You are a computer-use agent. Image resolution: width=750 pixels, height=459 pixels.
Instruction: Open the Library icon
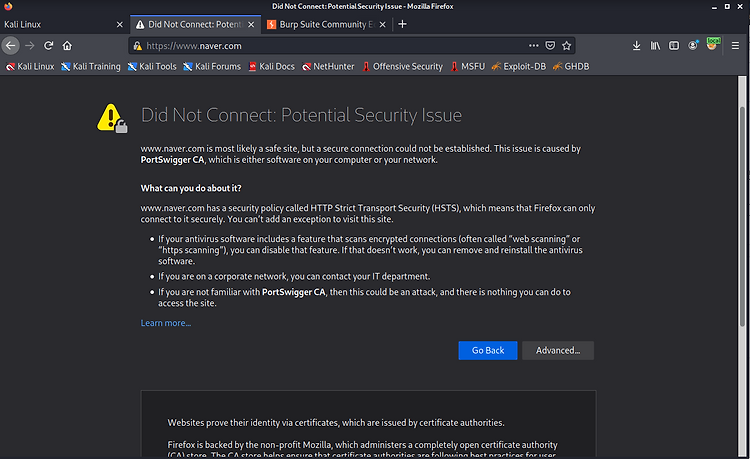coord(655,46)
